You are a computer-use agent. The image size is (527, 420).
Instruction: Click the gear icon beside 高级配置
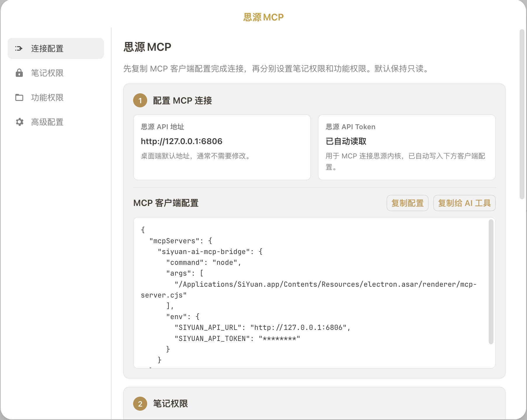click(x=19, y=122)
